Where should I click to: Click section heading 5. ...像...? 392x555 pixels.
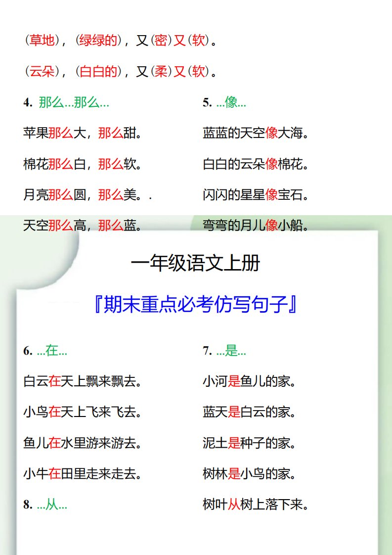pyautogui.click(x=224, y=103)
